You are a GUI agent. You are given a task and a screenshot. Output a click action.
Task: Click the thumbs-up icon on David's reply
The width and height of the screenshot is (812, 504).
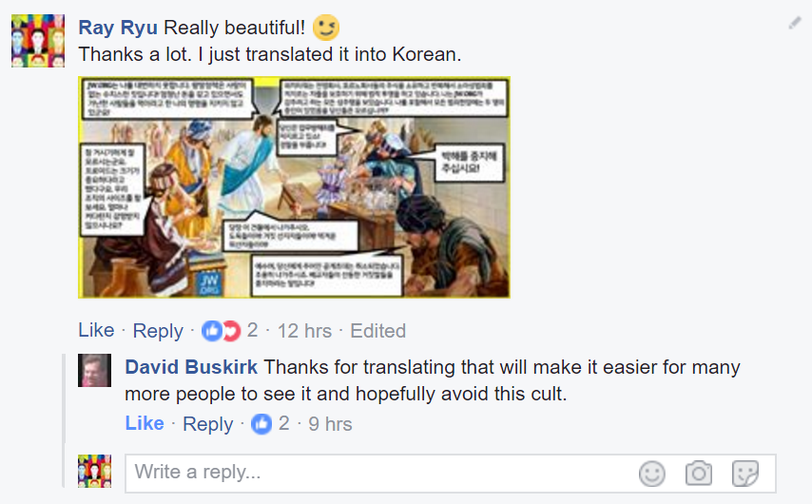[261, 424]
